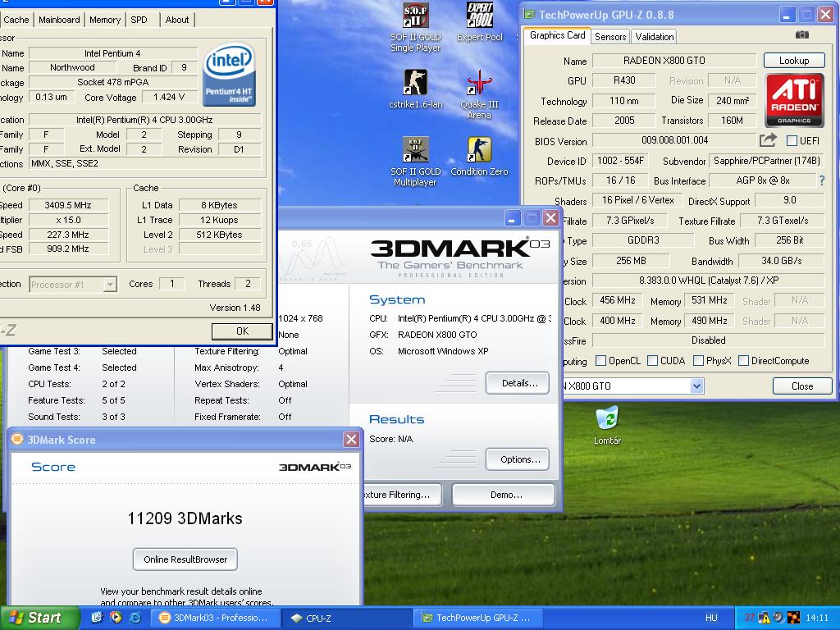Toggle the DirectCompute checkbox

(x=743, y=361)
